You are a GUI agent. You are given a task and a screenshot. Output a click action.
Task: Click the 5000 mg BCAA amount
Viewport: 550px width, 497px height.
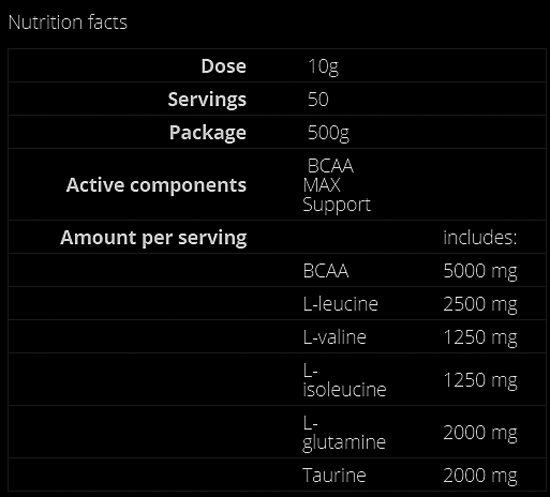pyautogui.click(x=480, y=271)
